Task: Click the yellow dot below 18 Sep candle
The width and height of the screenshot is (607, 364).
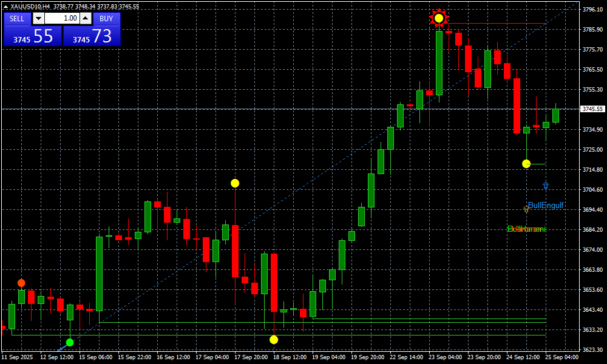Action: tap(274, 340)
